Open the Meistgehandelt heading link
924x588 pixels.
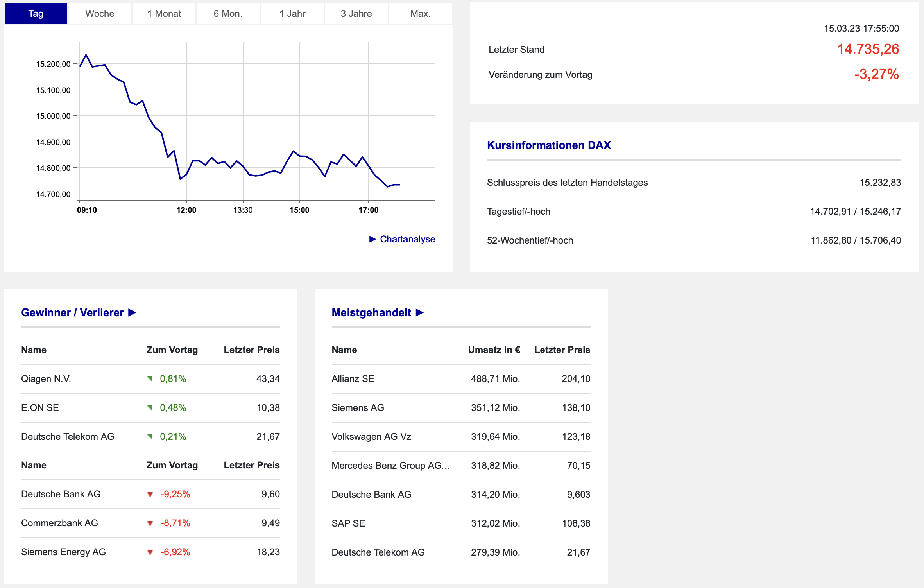pos(371,313)
